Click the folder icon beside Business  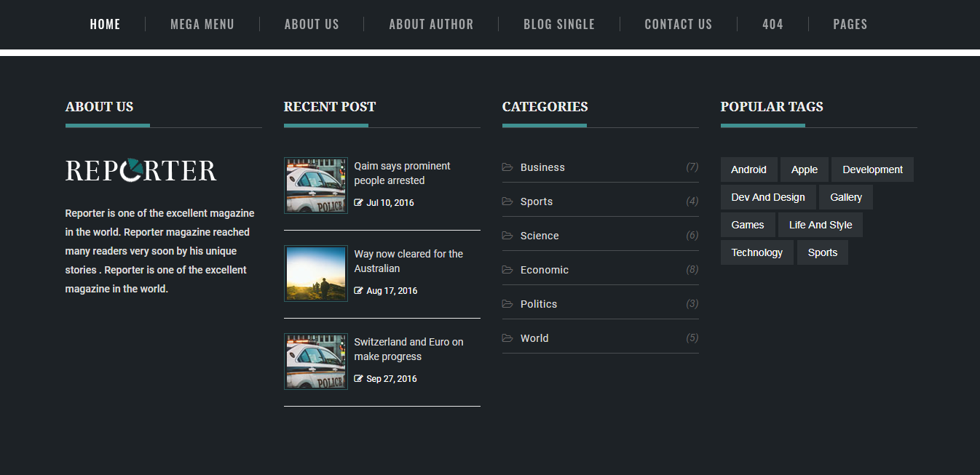click(x=507, y=167)
